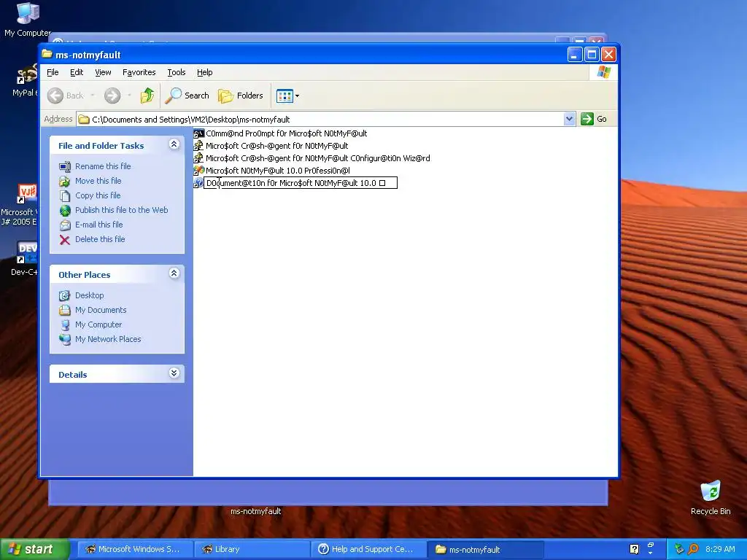Collapse the File and Folder Tasks panel

coord(174,144)
